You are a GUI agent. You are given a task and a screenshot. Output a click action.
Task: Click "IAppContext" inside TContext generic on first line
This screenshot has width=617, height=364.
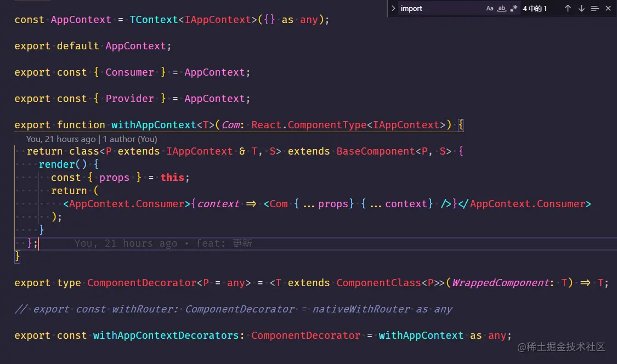coord(218,20)
